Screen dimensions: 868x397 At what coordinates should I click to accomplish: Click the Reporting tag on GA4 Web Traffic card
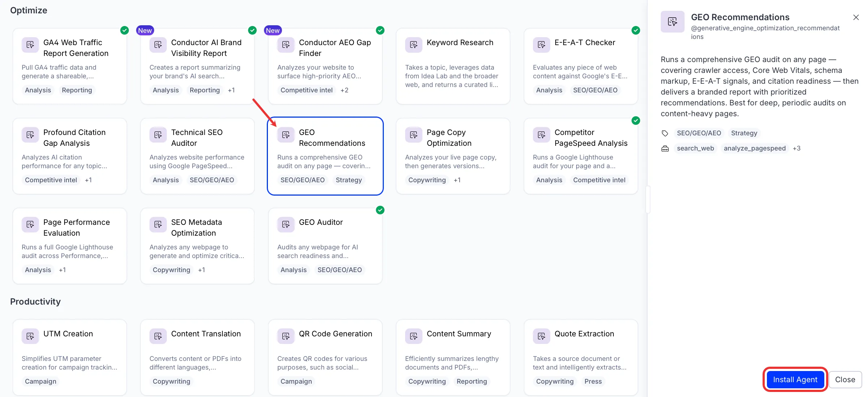click(x=77, y=90)
